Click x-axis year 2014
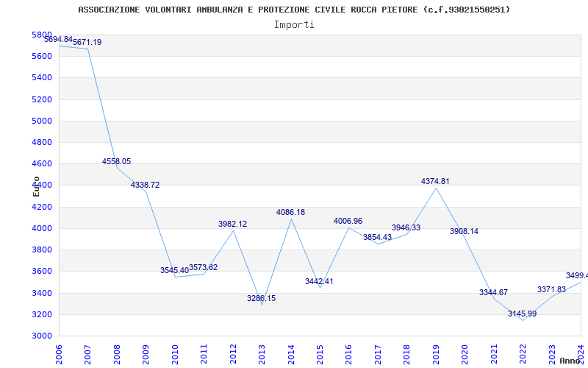Viewport: 588px width, 368px height. [x=291, y=355]
